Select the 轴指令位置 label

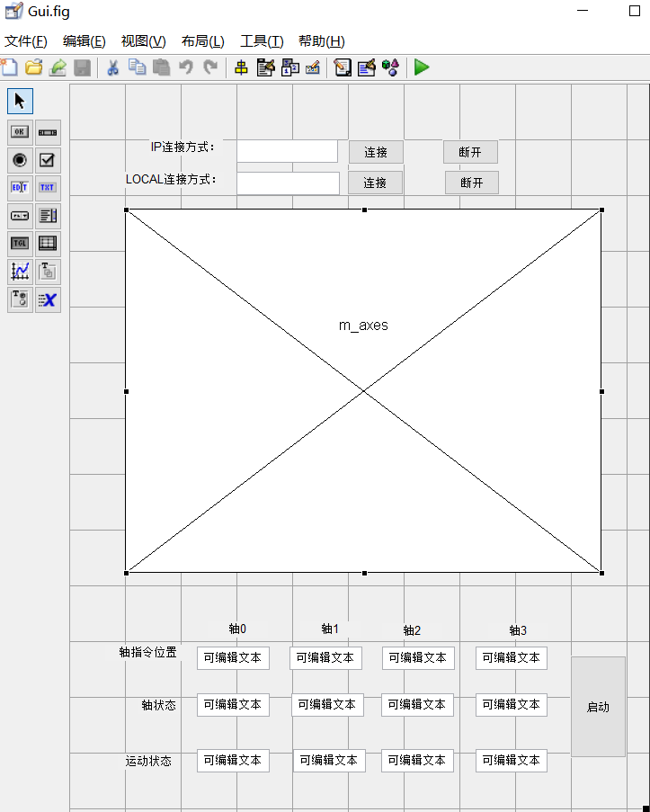click(148, 653)
